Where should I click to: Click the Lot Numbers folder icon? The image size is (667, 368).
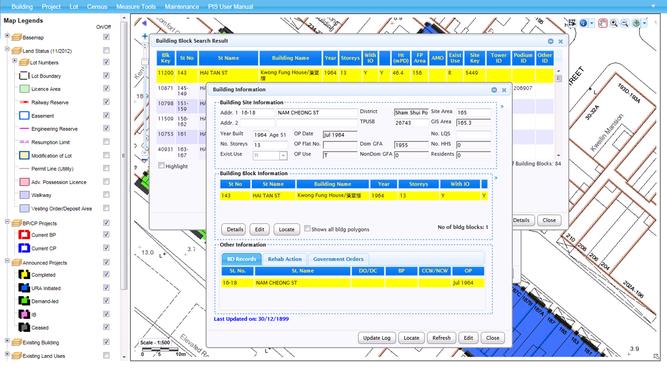coord(25,63)
